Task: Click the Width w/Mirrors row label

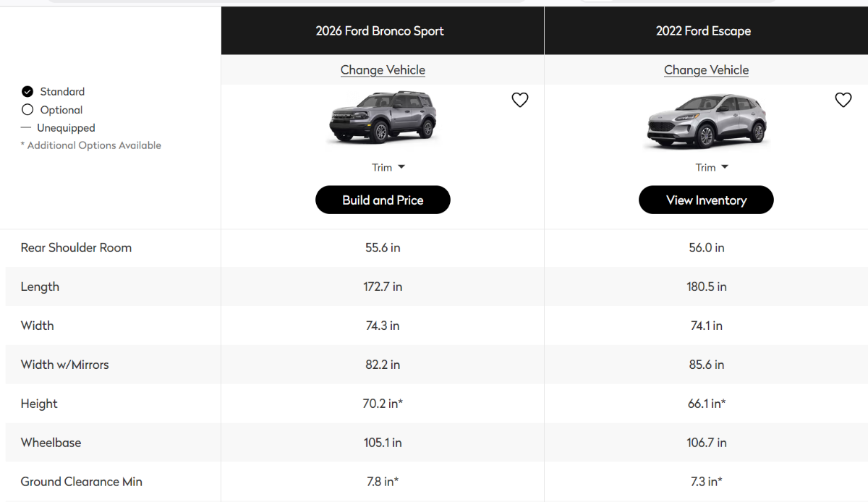Action: (64, 365)
